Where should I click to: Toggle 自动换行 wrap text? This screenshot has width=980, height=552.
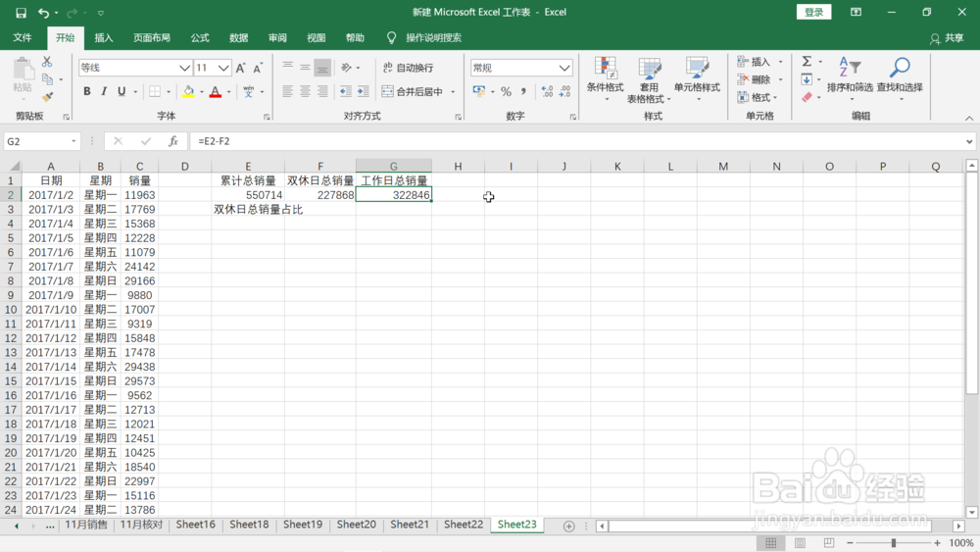click(x=408, y=68)
